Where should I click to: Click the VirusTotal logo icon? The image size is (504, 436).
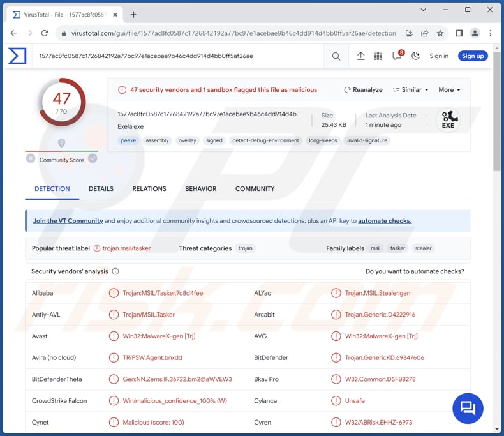pos(17,56)
